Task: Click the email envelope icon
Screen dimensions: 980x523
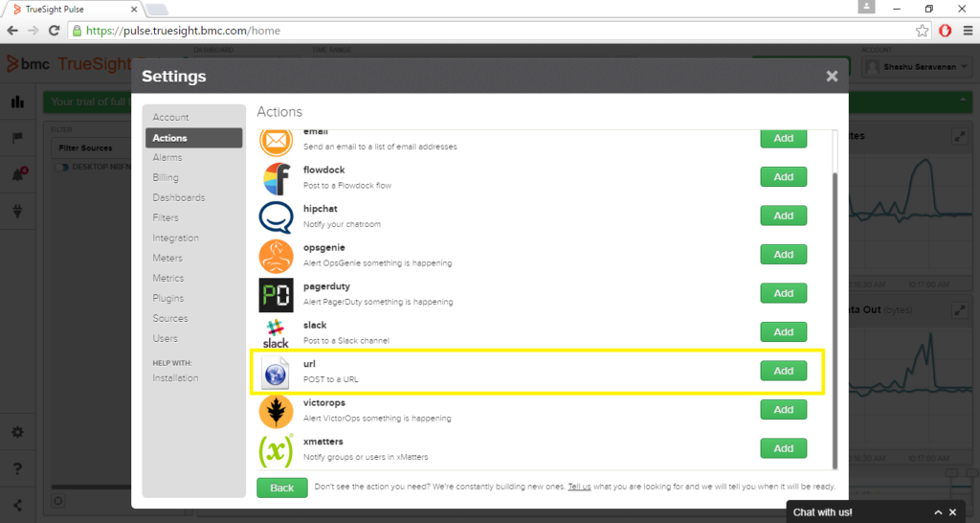Action: (277, 142)
